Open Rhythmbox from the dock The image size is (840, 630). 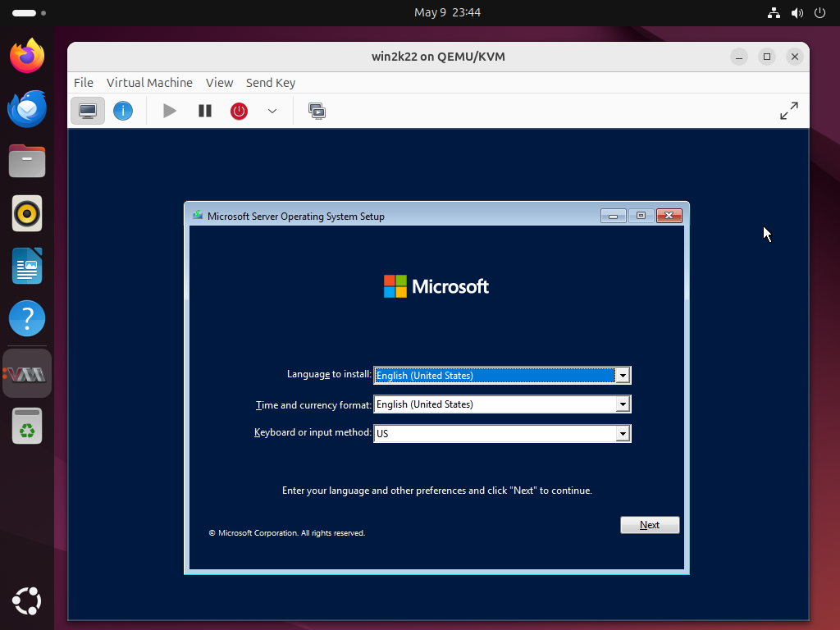[x=27, y=213]
